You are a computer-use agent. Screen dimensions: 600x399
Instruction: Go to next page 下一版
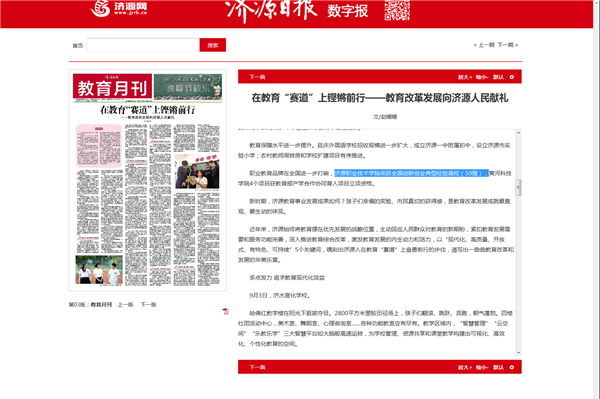(x=148, y=305)
